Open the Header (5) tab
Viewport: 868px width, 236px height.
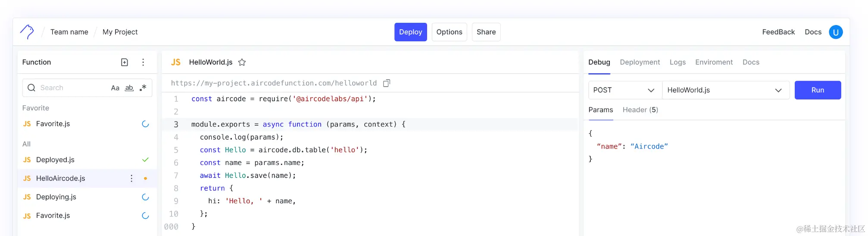click(x=640, y=110)
